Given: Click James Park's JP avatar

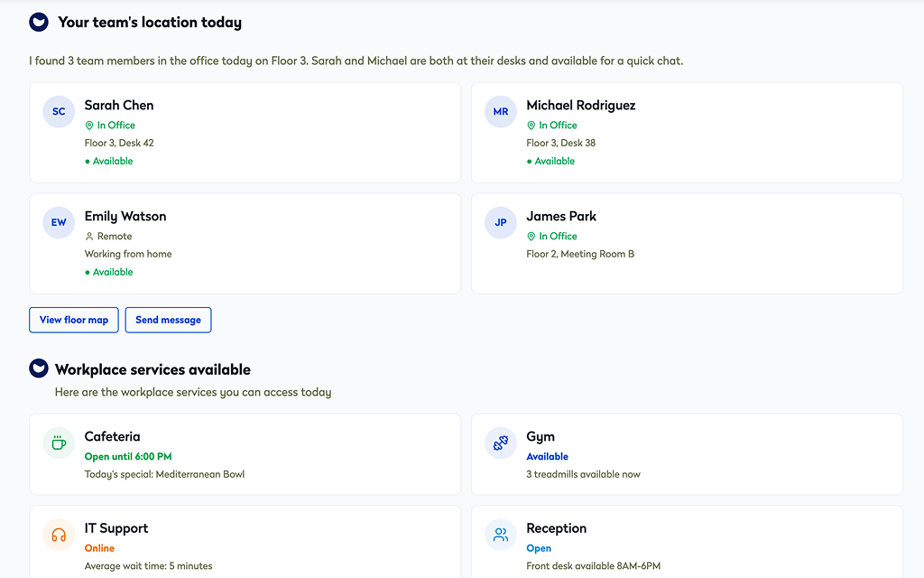Looking at the screenshot, I should click(x=501, y=223).
